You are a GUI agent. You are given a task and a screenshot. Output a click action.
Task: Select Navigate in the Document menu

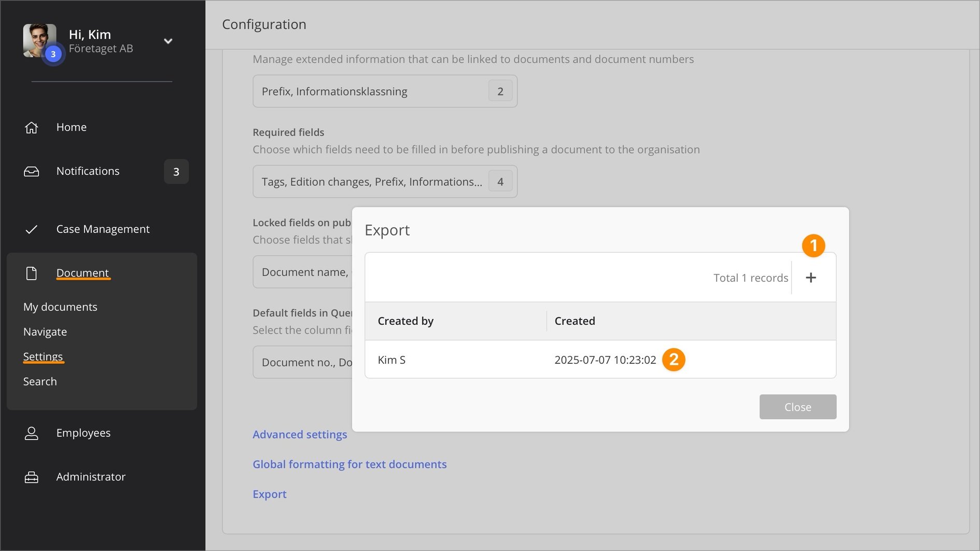45,332
